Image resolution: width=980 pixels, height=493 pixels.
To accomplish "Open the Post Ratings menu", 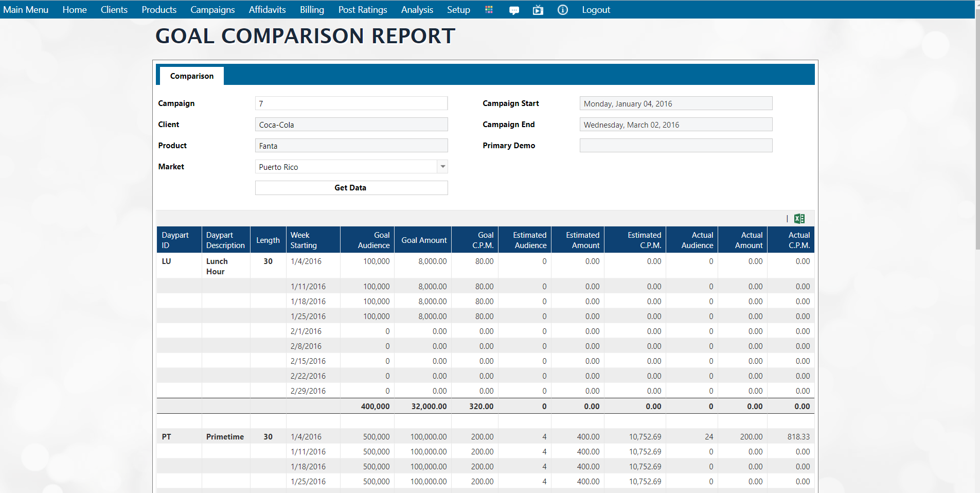I will [362, 10].
